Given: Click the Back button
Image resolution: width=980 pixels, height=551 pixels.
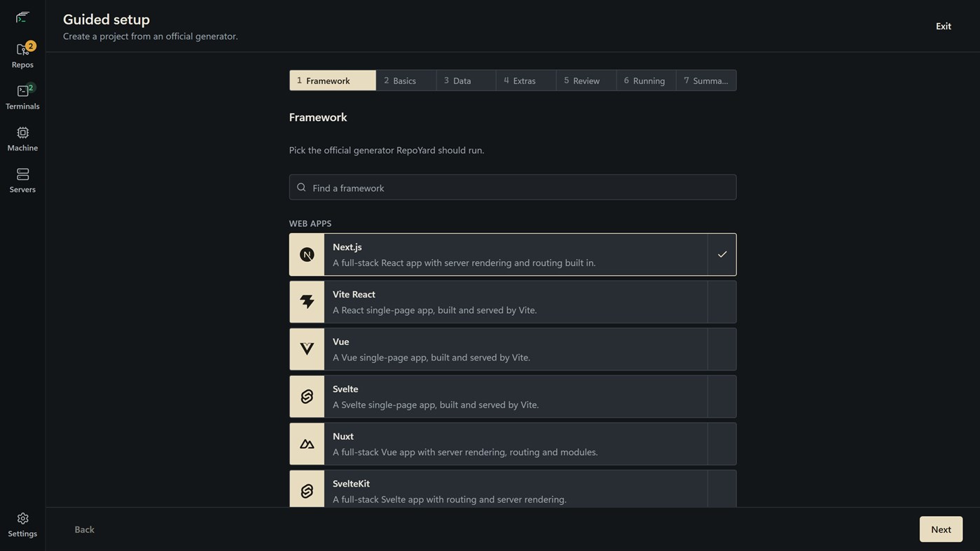Looking at the screenshot, I should [x=85, y=529].
